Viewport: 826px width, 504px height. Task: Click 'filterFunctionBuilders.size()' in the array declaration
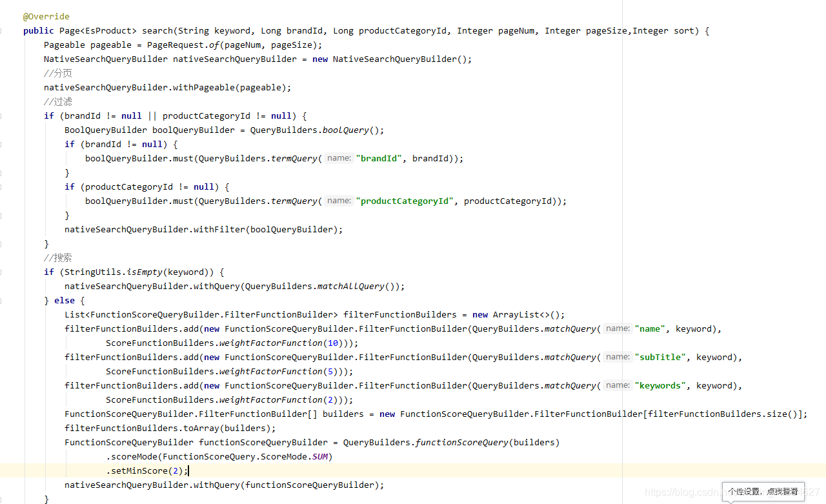723,414
